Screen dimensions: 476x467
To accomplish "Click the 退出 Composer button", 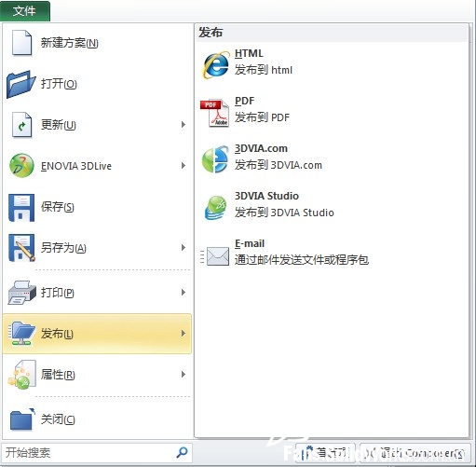I will click(415, 453).
